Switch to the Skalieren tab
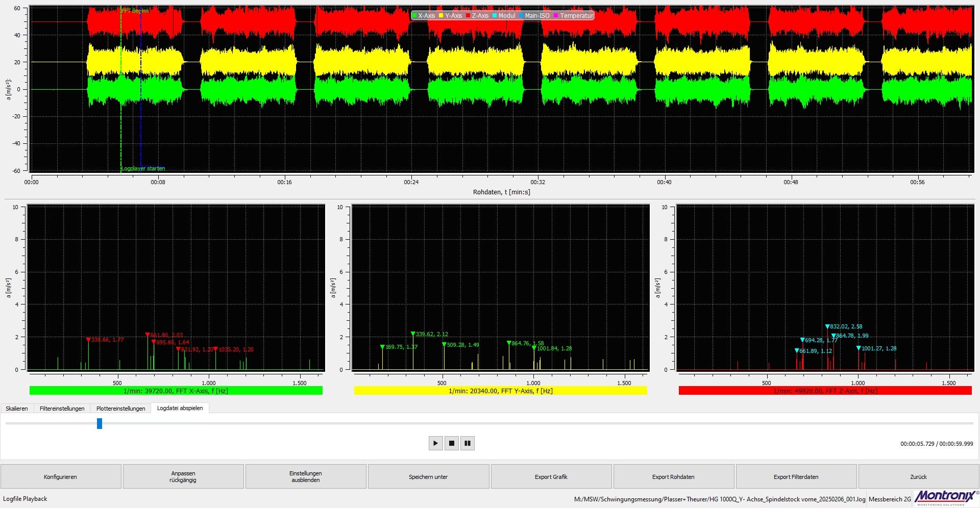Screen dimensions: 980x508 tap(17, 408)
